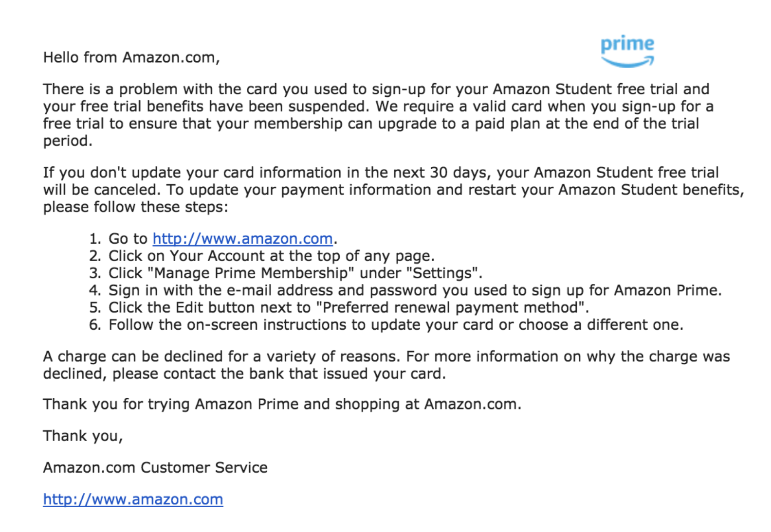Click the "Thank you," sign-off line
The width and height of the screenshot is (771, 532).
coord(83,436)
